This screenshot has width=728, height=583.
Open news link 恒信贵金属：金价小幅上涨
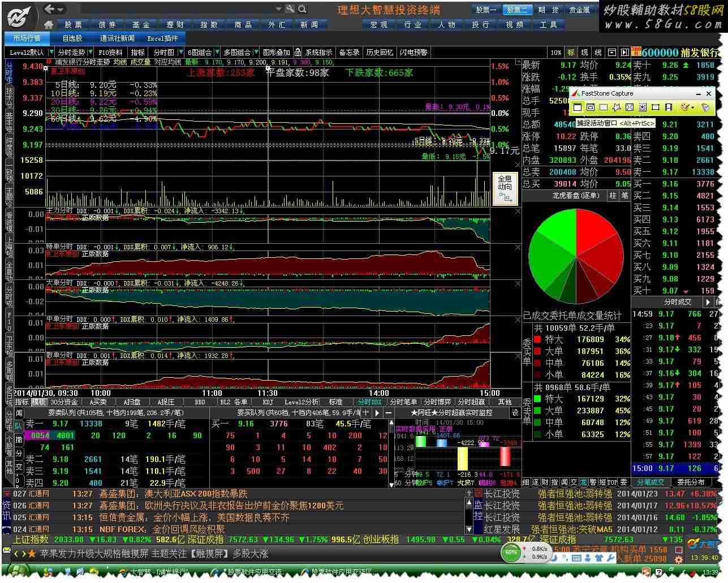coord(194,517)
